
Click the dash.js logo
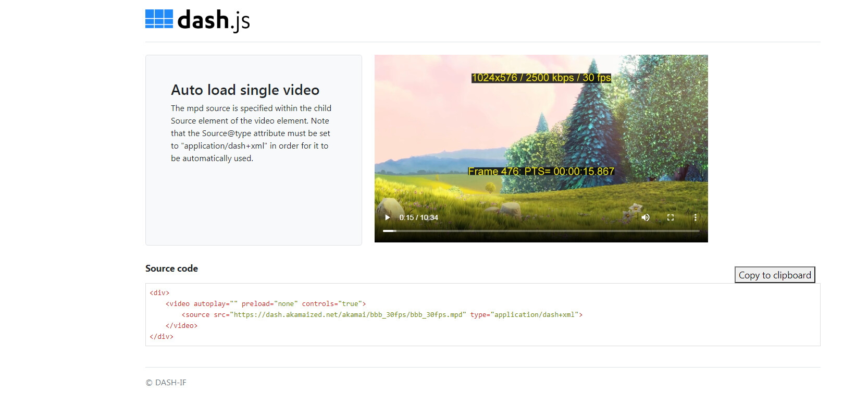tap(197, 20)
